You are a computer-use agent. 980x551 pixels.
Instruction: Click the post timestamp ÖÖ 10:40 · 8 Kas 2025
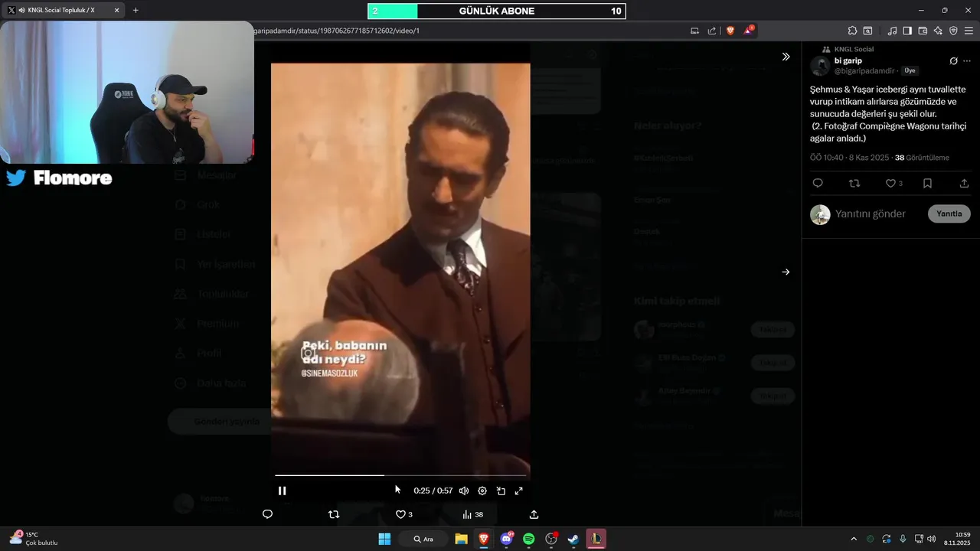pos(850,158)
